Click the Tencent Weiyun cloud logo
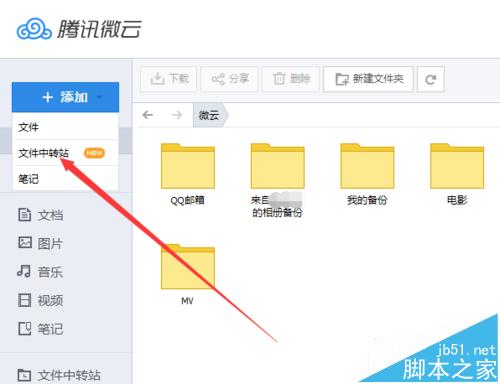This screenshot has height=384, width=500. coord(34,29)
